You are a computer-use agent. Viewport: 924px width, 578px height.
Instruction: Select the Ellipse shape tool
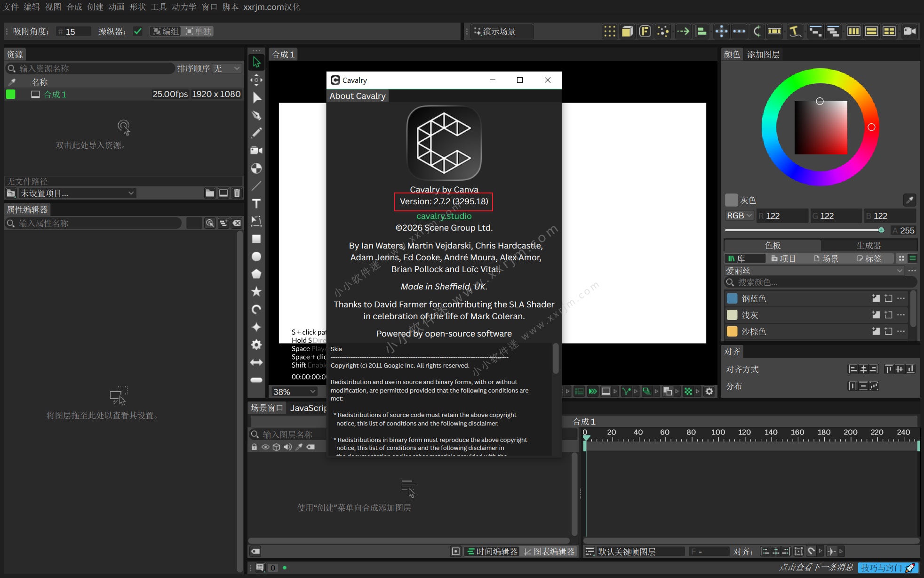[256, 257]
